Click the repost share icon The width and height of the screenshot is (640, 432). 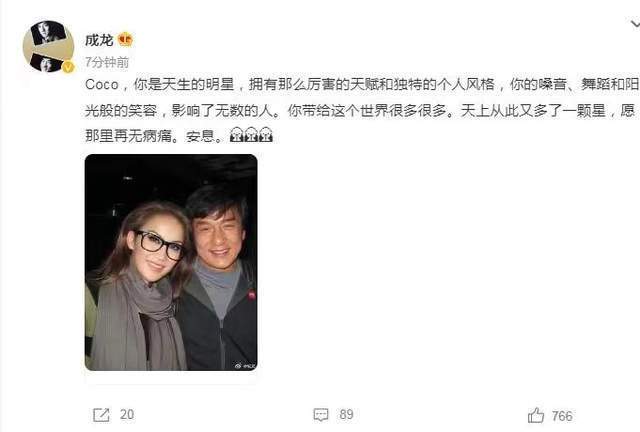pyautogui.click(x=101, y=415)
